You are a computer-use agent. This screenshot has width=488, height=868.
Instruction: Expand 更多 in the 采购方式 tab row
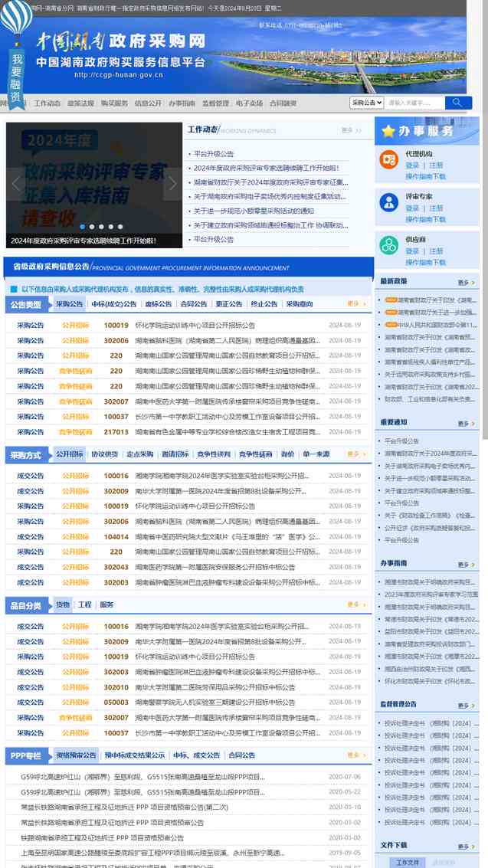coord(356,454)
